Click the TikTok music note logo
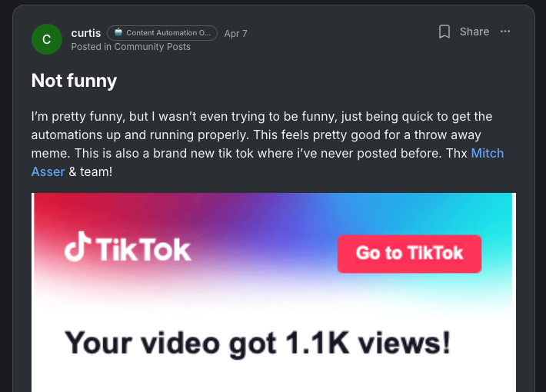 (78, 246)
